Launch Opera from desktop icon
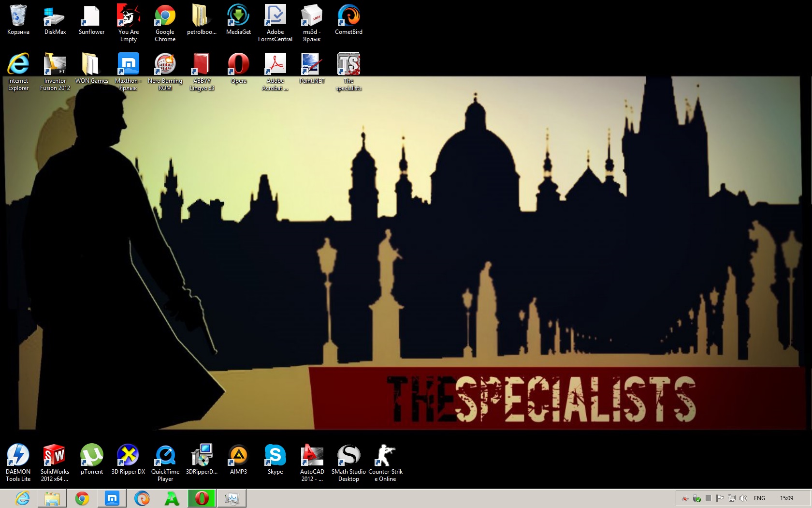This screenshot has width=812, height=508. (238, 69)
